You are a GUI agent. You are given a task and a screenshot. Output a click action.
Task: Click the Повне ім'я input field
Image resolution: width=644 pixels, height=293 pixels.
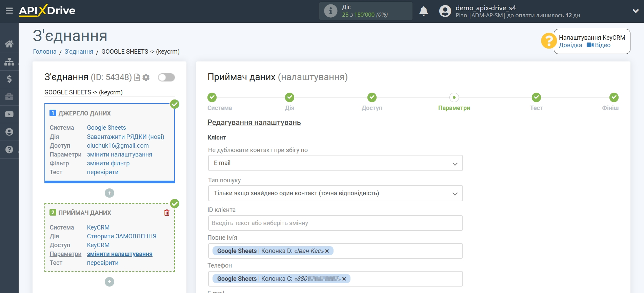click(335, 251)
